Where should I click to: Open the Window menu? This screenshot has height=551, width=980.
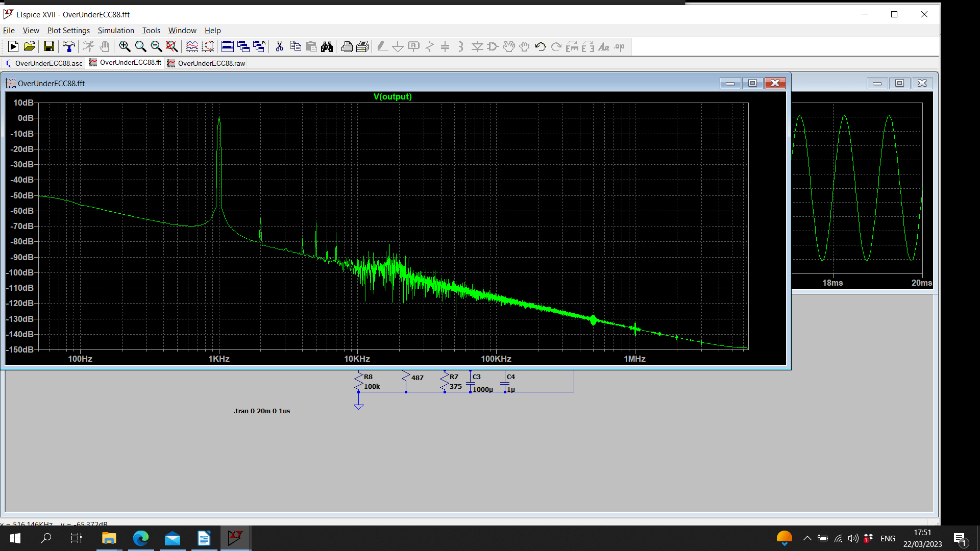pos(182,31)
